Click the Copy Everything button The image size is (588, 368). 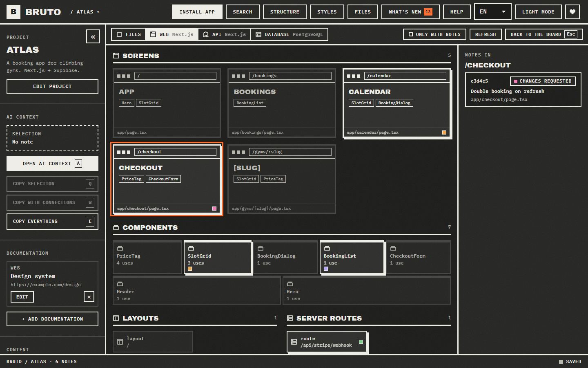(x=52, y=222)
